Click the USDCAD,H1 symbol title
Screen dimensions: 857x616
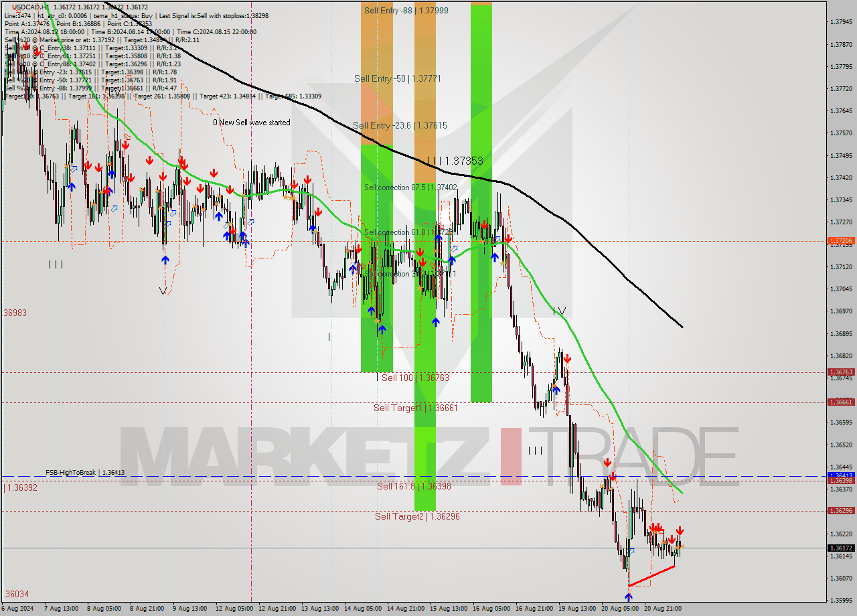pos(31,7)
